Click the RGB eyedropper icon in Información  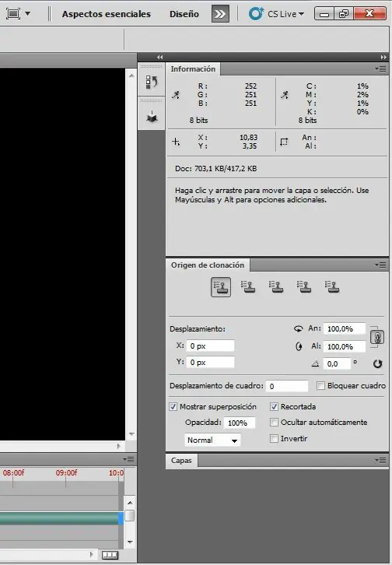(x=176, y=95)
